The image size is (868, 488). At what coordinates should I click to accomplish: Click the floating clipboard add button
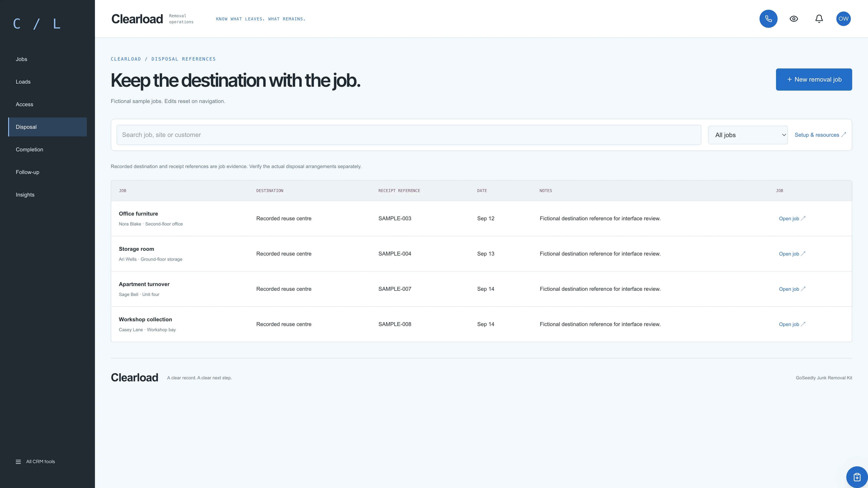pyautogui.click(x=857, y=477)
